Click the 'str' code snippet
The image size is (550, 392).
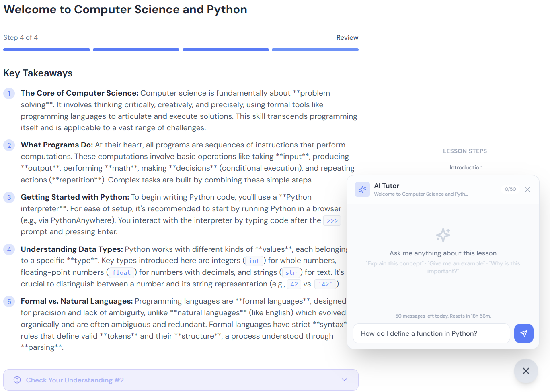point(291,273)
